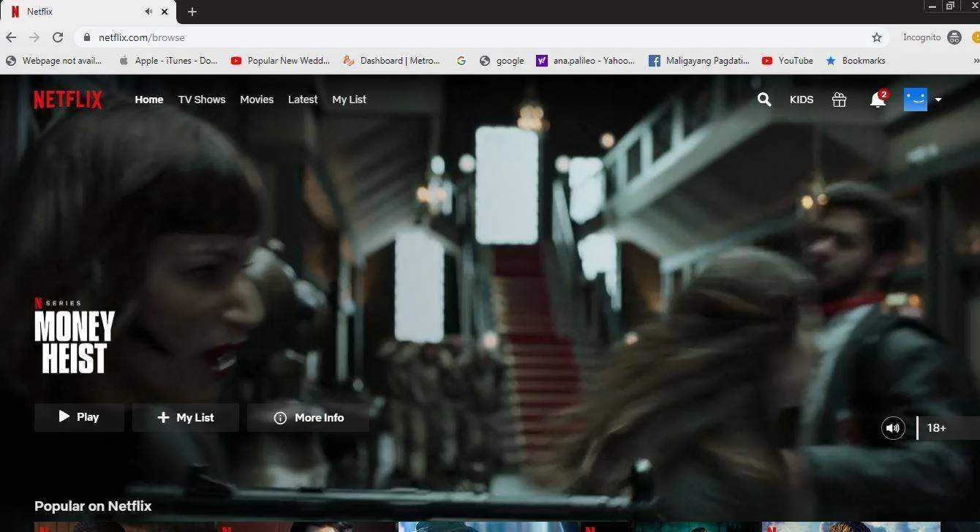Go back in browser history
980x532 pixels.
pos(11,37)
